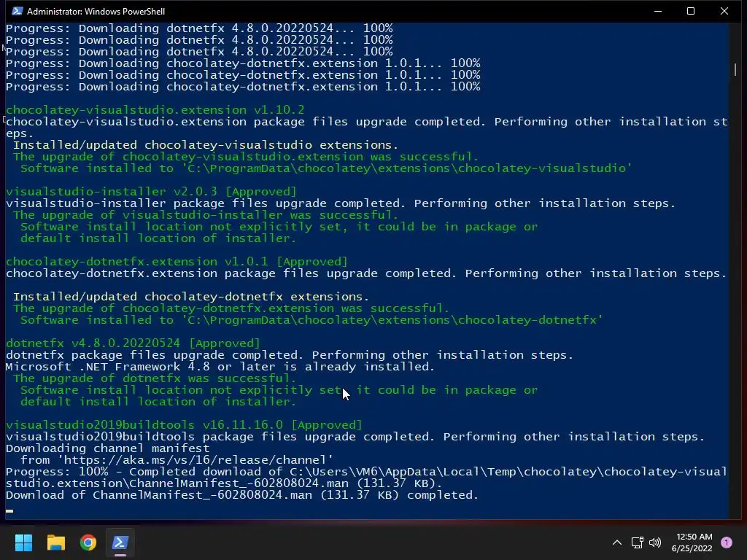The image size is (747, 560).
Task: Open network status tray icon
Action: [x=638, y=542]
